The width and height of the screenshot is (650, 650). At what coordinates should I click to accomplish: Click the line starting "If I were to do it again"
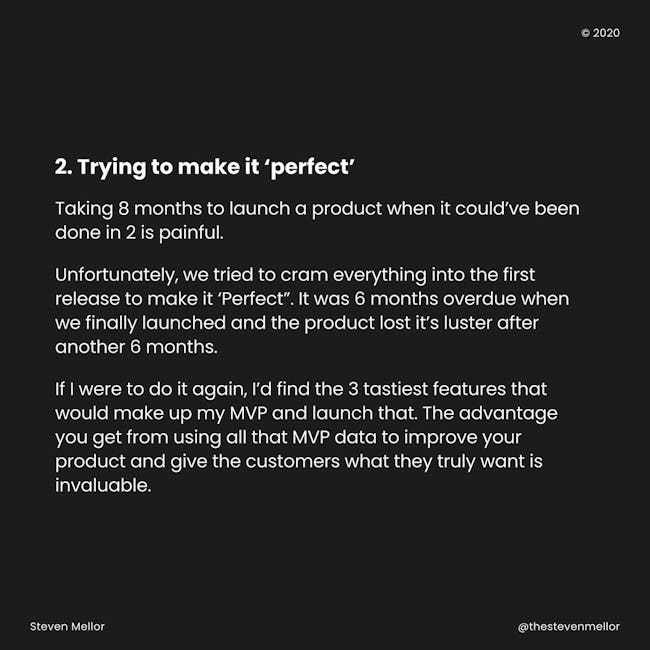pyautogui.click(x=301, y=390)
